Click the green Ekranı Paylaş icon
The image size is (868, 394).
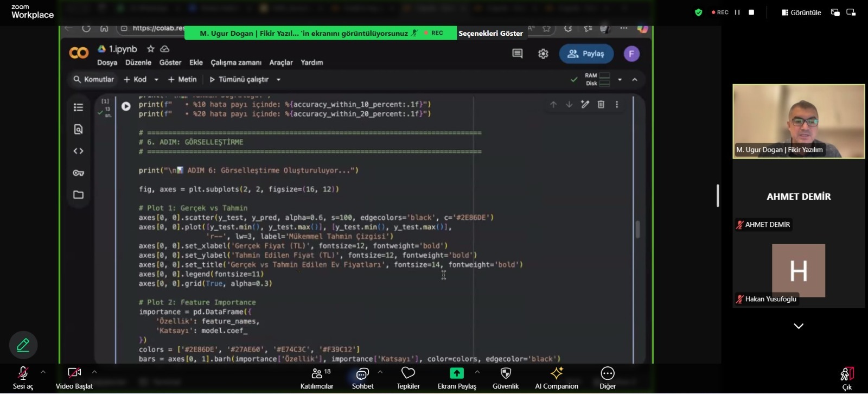(x=457, y=373)
